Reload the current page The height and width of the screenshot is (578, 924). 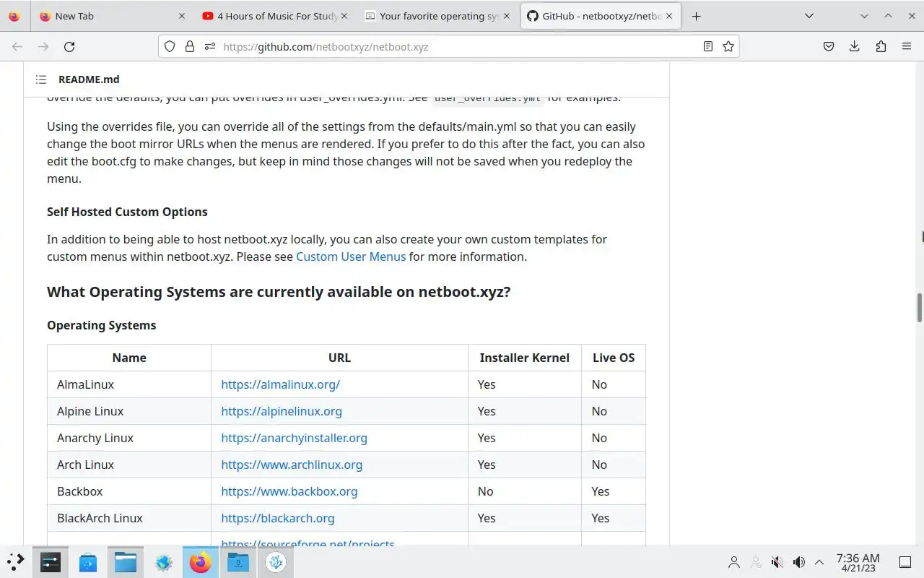pyautogui.click(x=69, y=46)
